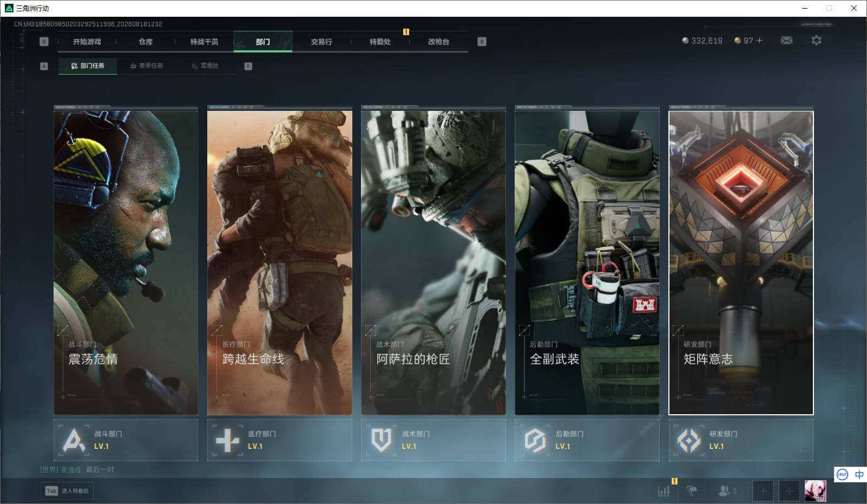The width and height of the screenshot is (867, 504).
Task: Click the Tactical Department shield icon
Action: pos(381,440)
